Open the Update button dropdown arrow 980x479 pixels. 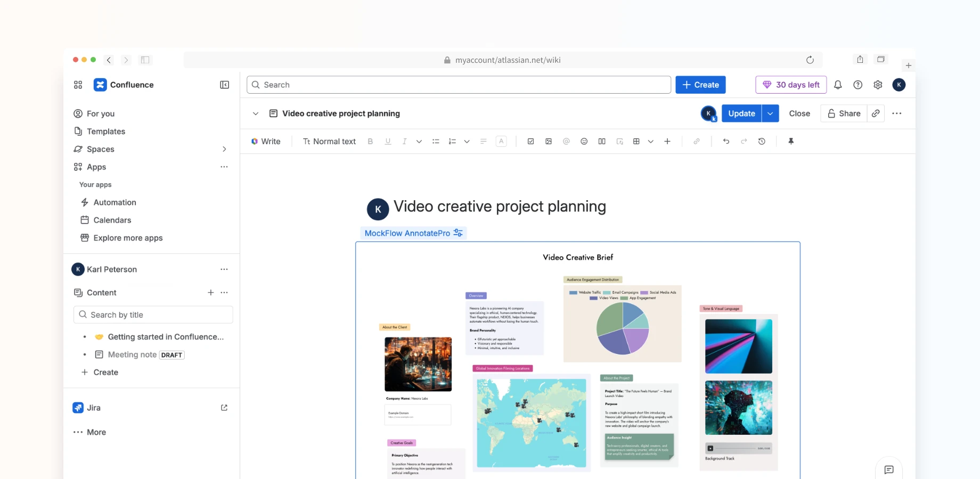771,113
